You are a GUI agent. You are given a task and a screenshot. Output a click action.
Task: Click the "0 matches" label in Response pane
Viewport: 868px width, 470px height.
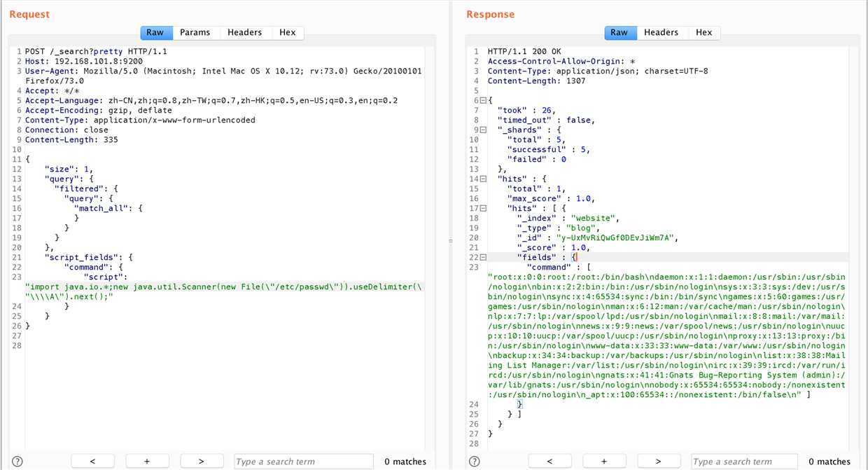click(829, 462)
